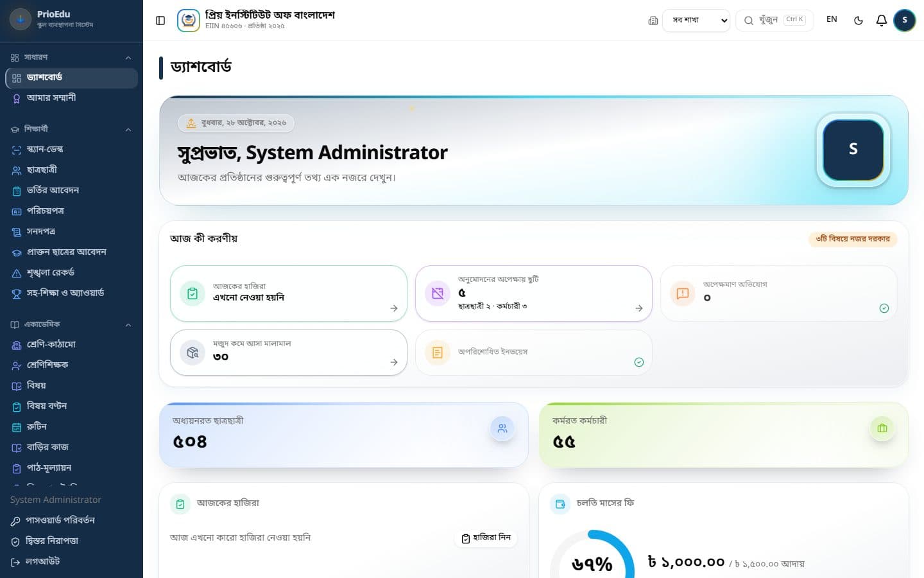This screenshot has height=578, width=924.
Task: Select ড্যাশবোর্ড in sidebar
Action: point(71,78)
